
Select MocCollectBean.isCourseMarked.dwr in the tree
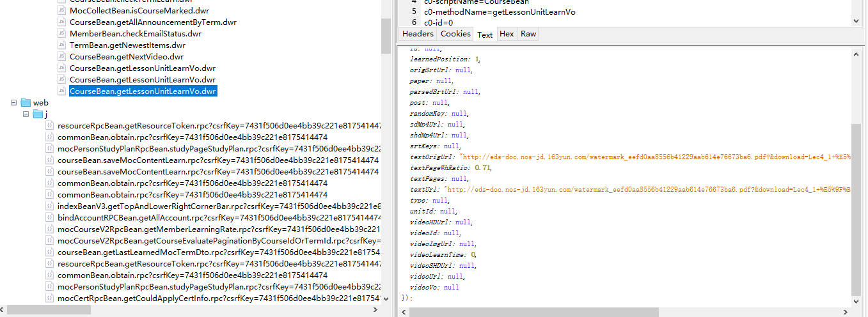click(139, 11)
